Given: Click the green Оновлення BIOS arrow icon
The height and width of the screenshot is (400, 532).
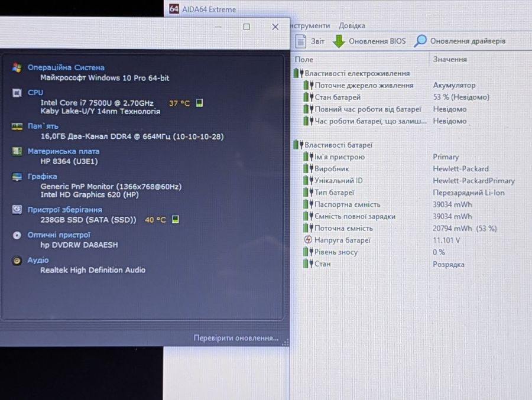Looking at the screenshot, I should [x=338, y=41].
